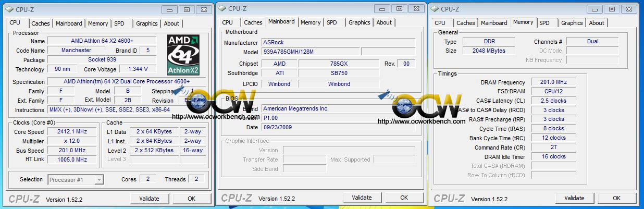Select CPU tab in right CPU-Z window
Image resolution: width=644 pixels, height=209 pixels.
[x=440, y=23]
